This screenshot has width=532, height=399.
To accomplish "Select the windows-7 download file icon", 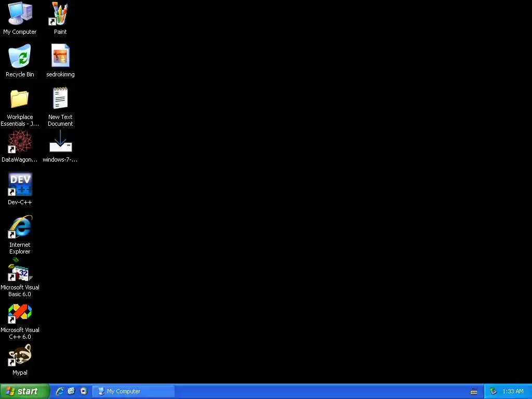I will coord(60,146).
